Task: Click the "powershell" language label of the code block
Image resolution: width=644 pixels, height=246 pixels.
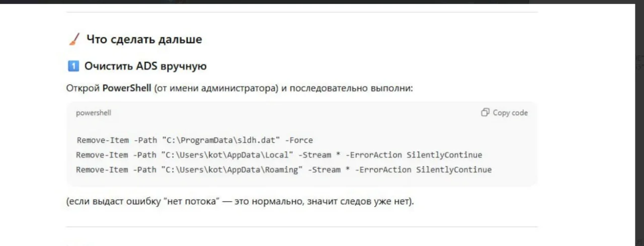Action: point(94,113)
